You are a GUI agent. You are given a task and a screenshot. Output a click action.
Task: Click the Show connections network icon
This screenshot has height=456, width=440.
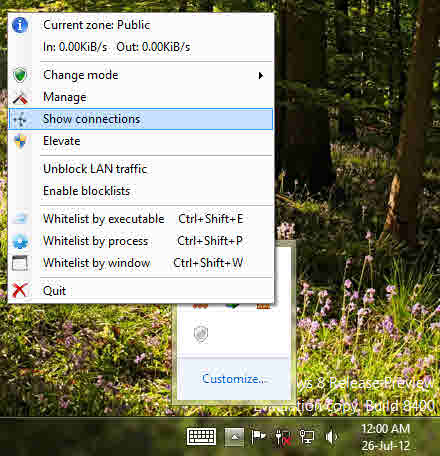click(20, 119)
